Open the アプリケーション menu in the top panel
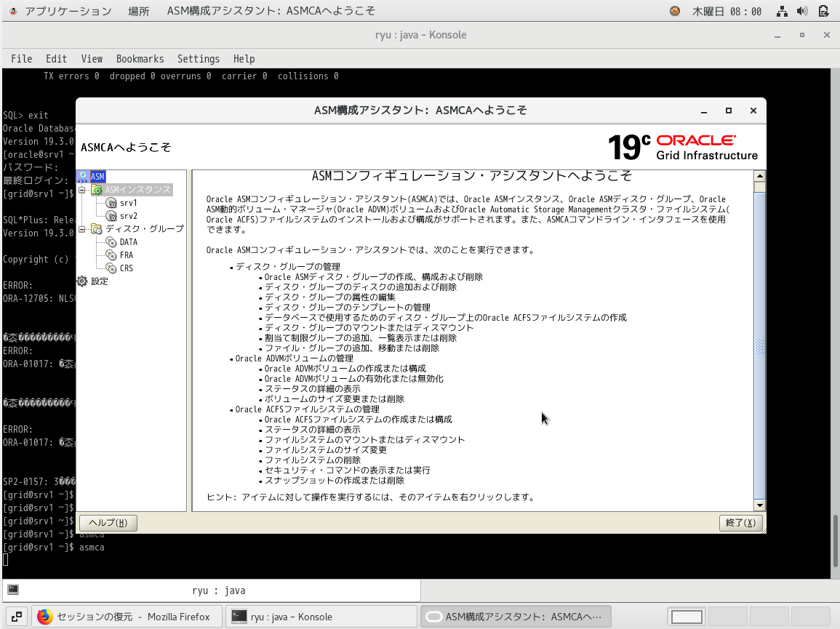 coord(68,11)
